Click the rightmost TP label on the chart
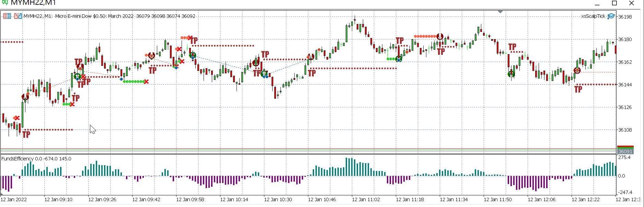 coord(578,89)
